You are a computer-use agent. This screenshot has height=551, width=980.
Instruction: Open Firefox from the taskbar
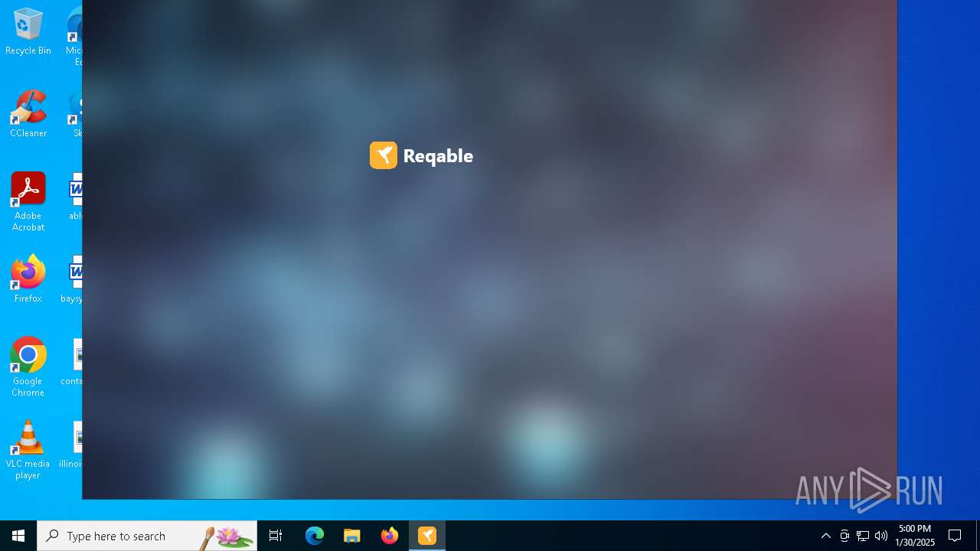click(x=390, y=536)
